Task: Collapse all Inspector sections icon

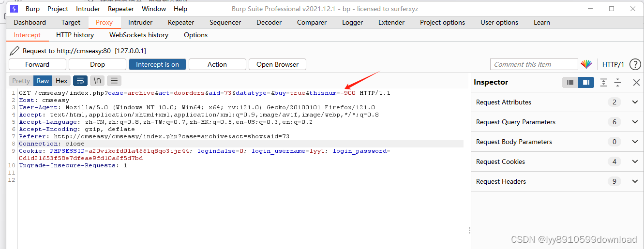Action: (618, 83)
